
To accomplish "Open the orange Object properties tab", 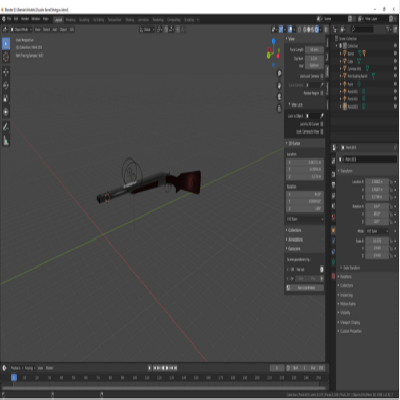I will [x=333, y=230].
